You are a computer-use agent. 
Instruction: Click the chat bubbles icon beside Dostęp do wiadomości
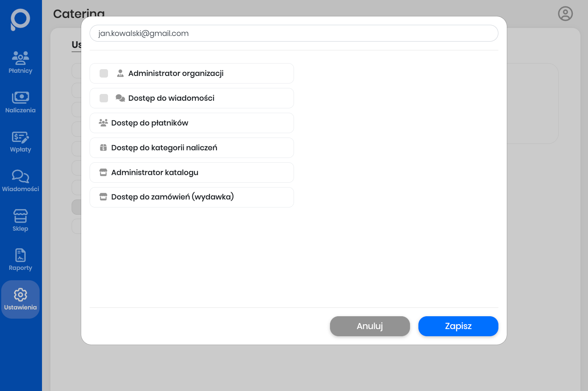click(x=120, y=98)
